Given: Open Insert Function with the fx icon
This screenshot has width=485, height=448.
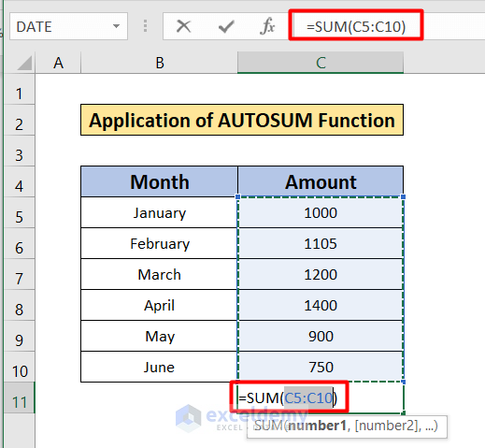Looking at the screenshot, I should (267, 26).
